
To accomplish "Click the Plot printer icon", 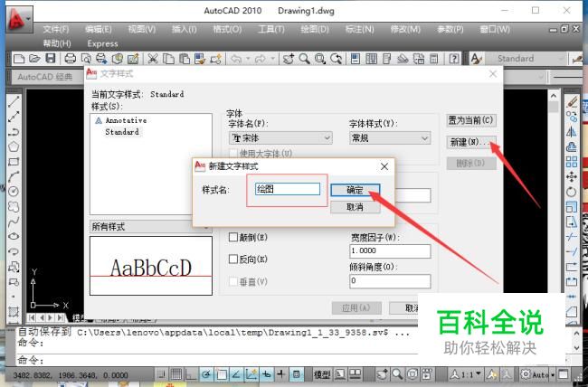I will pos(71,59).
